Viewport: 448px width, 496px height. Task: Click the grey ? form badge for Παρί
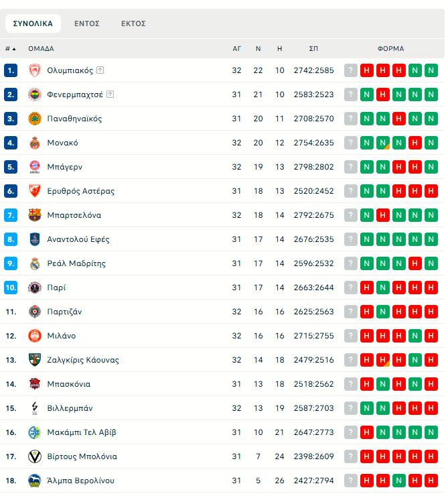coord(351,288)
